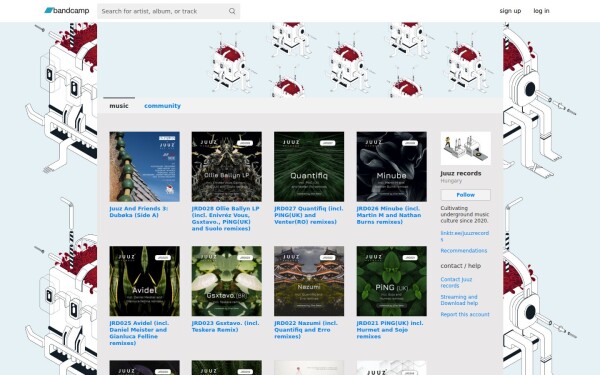Open Streaming and Download help link
Viewport: 600px width, 375px height.
[459, 300]
